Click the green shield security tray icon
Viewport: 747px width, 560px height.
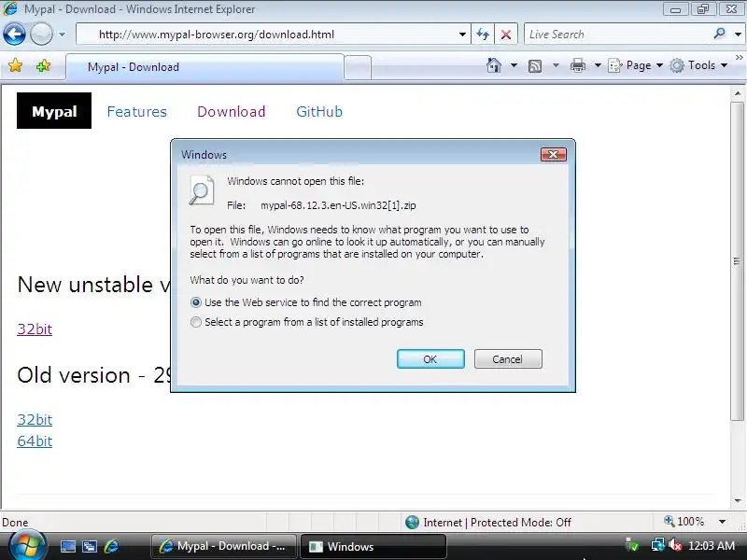632,545
